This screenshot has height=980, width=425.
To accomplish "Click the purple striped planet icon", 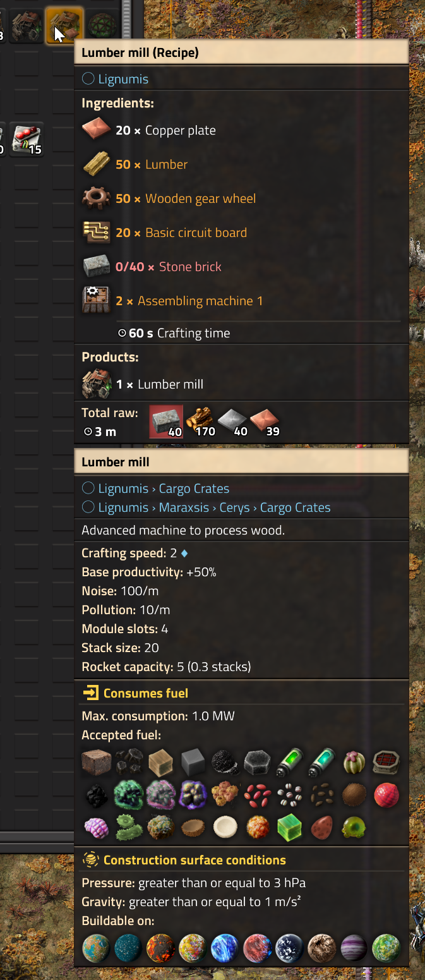I will (x=354, y=948).
